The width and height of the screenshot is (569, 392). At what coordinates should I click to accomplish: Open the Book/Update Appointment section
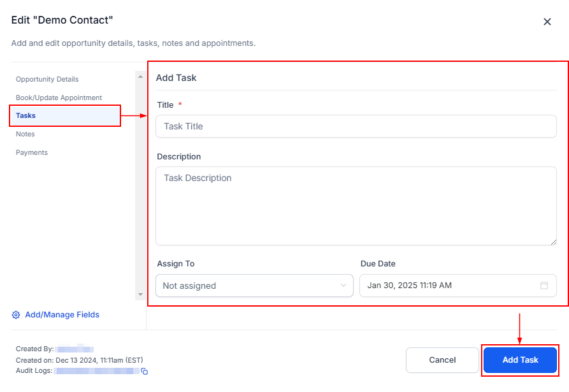pyautogui.click(x=59, y=98)
